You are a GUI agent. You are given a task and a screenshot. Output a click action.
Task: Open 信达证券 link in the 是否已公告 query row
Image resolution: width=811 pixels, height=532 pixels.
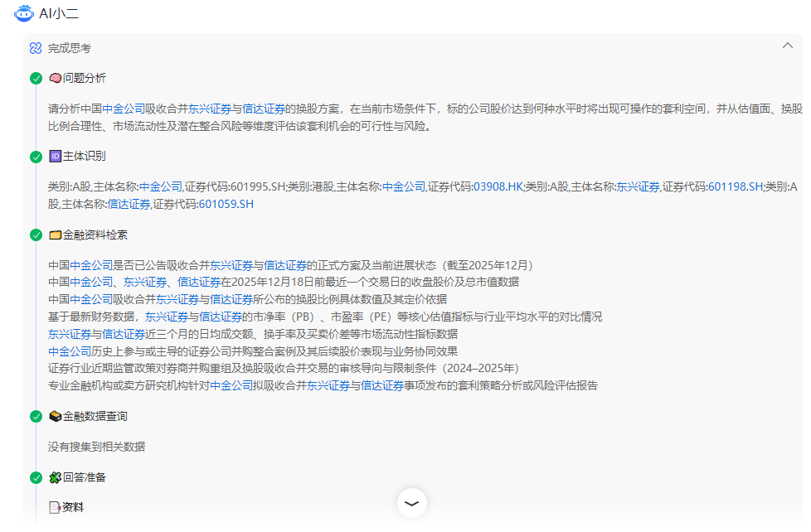[x=285, y=265]
